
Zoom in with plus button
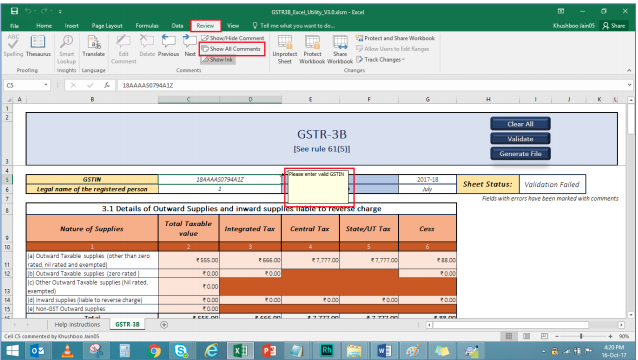(x=610, y=336)
